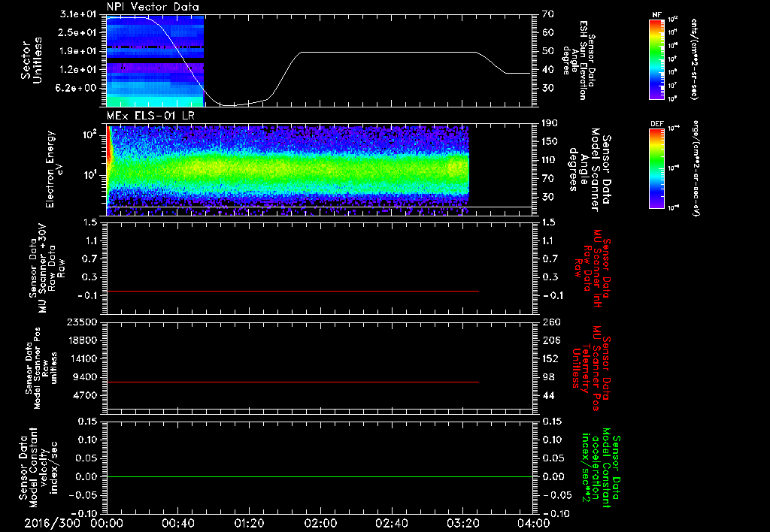Viewport: 770px width, 532px height.
Task: Select the 'MEx ELS-01 LR' panel title
Action: [150, 116]
